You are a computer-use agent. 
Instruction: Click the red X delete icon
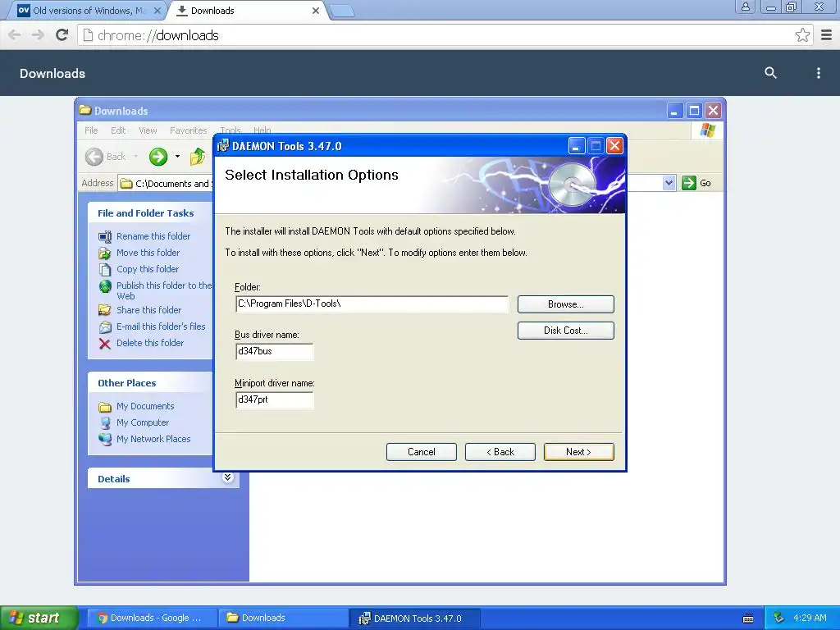click(x=105, y=344)
